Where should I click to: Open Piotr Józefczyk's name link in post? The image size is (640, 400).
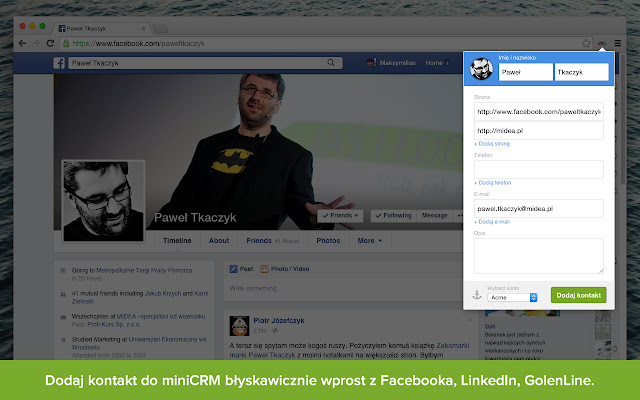point(279,321)
